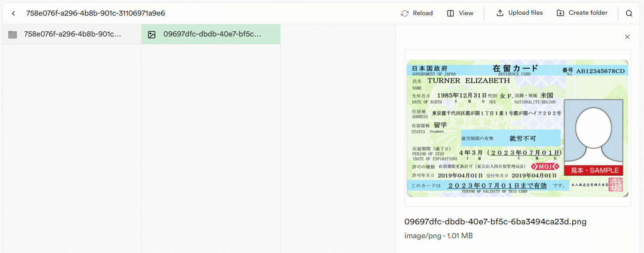Click the Upload files arrow icon

click(500, 13)
